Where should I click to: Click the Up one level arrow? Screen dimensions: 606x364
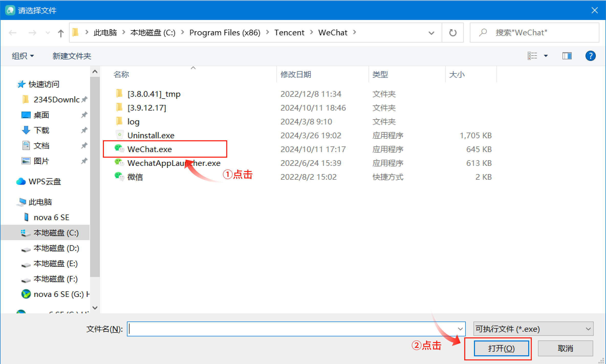61,33
